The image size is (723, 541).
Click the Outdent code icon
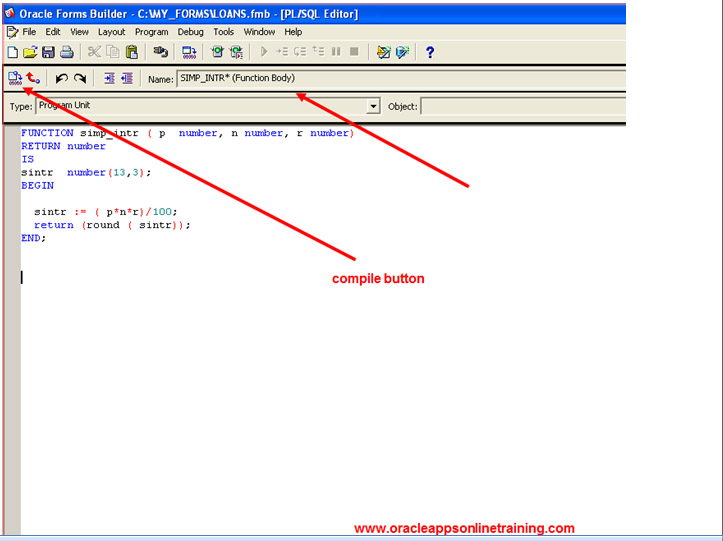[x=127, y=78]
